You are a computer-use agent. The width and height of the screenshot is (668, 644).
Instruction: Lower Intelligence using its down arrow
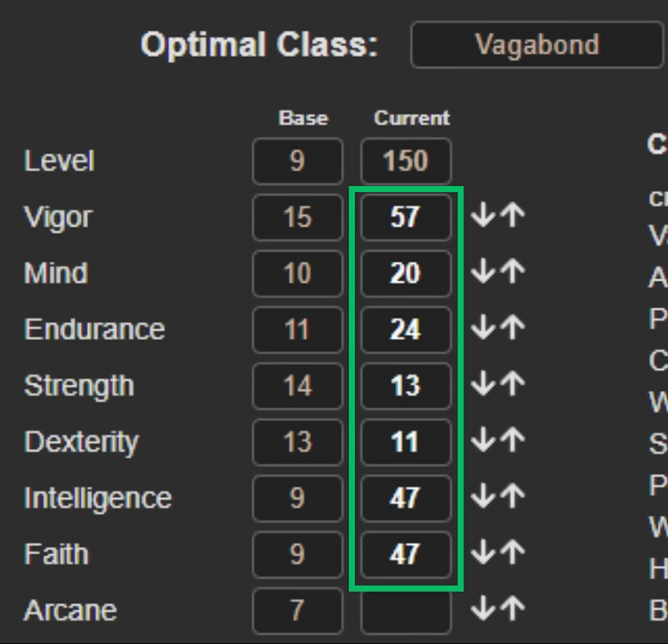pos(484,498)
